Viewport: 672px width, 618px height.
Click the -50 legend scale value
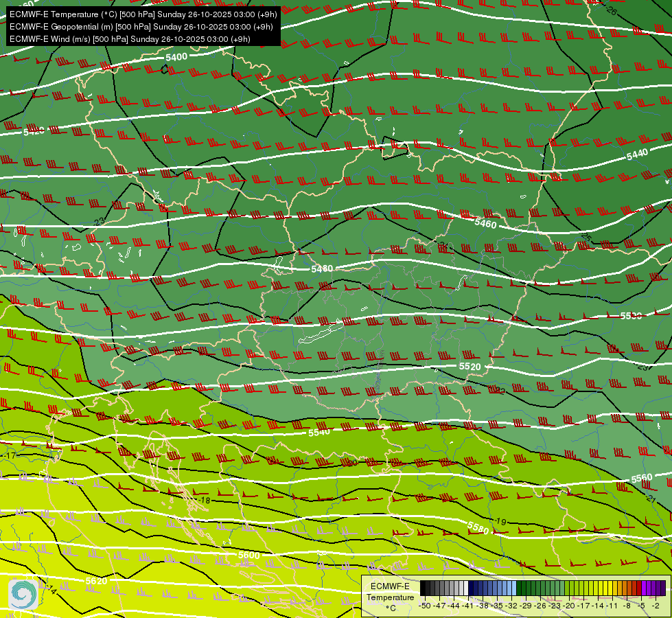tap(425, 606)
